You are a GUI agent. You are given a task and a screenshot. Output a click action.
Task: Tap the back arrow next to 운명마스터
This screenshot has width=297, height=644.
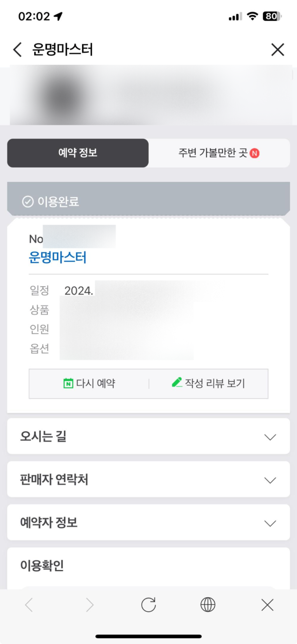pos(18,49)
